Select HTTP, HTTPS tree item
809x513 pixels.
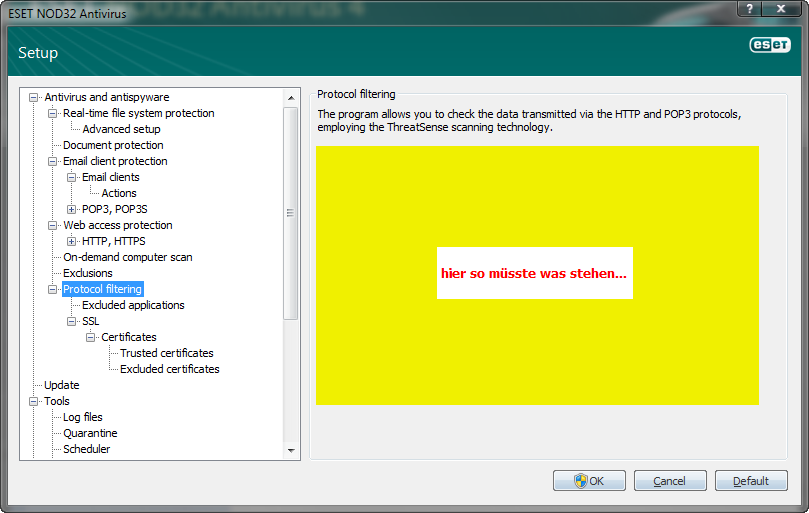pyautogui.click(x=114, y=241)
